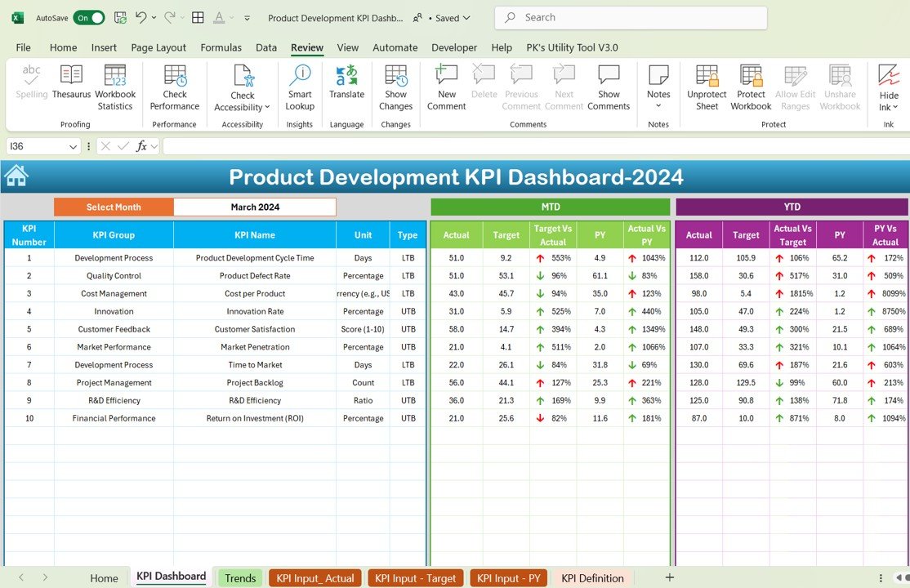Toggle Show Changes pane
Image resolution: width=910 pixels, height=588 pixels.
(396, 87)
